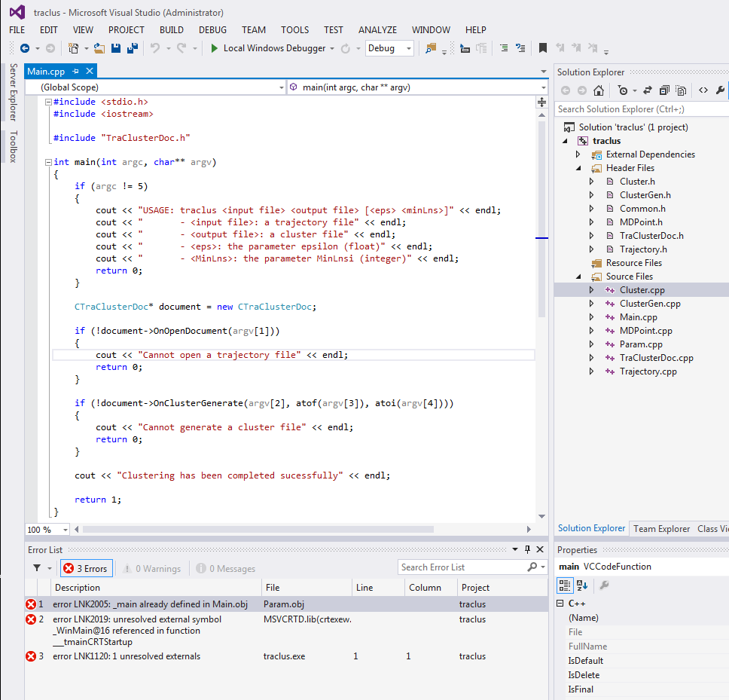Viewport: 729px width, 700px height.
Task: Toggle the 0 Messages filter button
Action: (226, 568)
